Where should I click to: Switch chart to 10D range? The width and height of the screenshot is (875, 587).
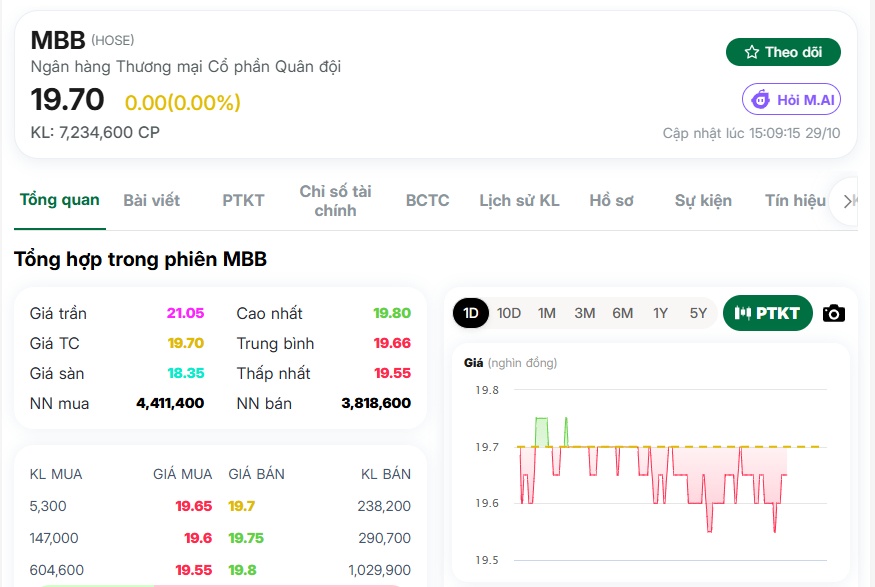coord(509,313)
